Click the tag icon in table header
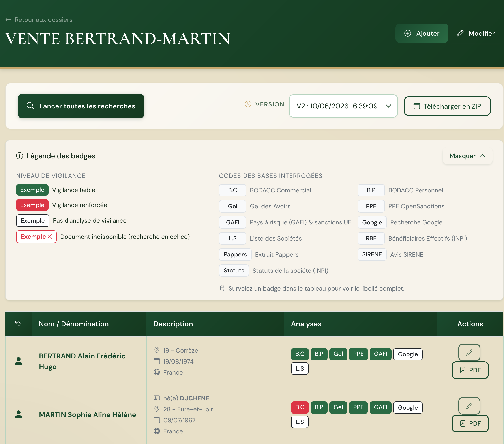Screen dimensions: 504x444 [19, 323]
